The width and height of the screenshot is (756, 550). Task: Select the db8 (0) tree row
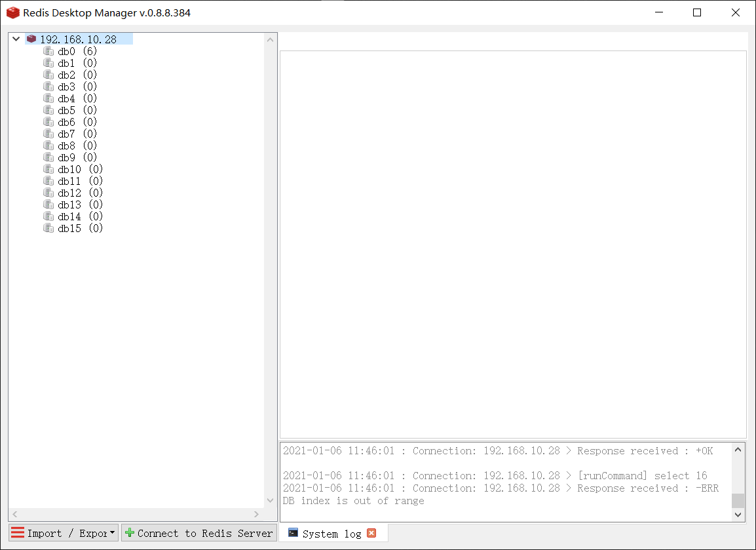(x=77, y=146)
